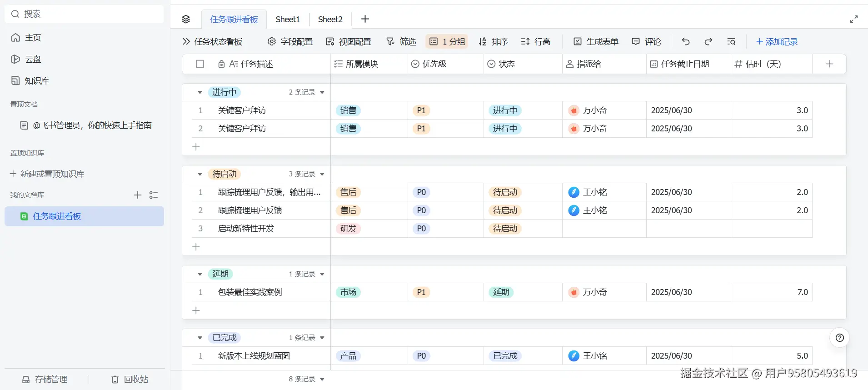Switch to the Sheet1 tab
The width and height of the screenshot is (868, 390).
(x=288, y=19)
